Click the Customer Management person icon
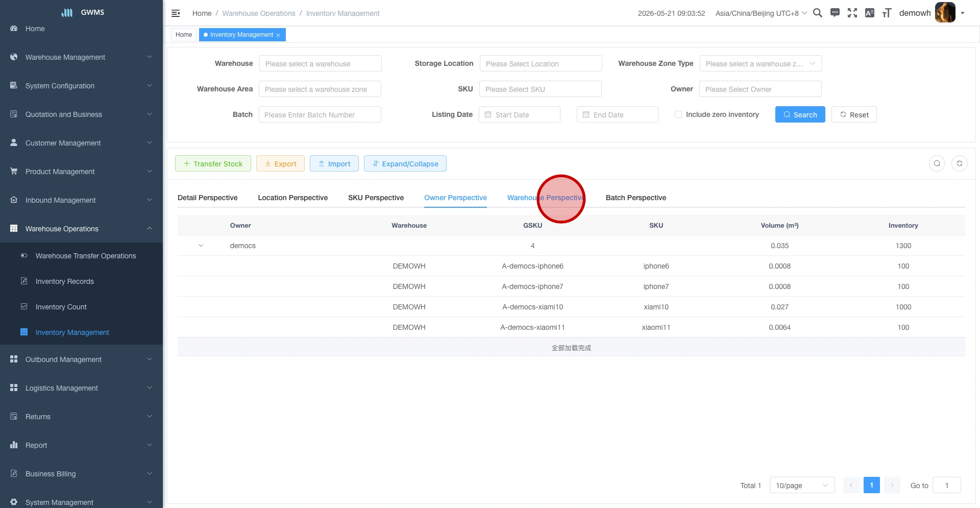 [x=14, y=143]
